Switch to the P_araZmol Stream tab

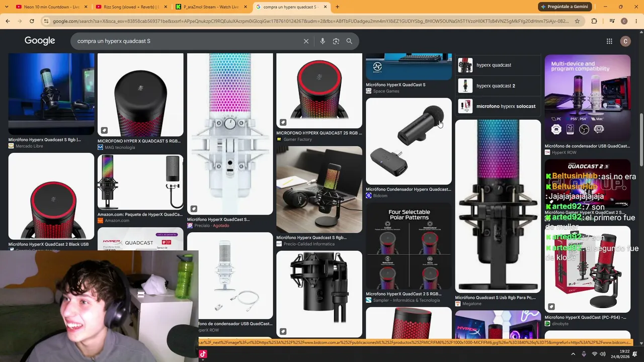(x=211, y=7)
